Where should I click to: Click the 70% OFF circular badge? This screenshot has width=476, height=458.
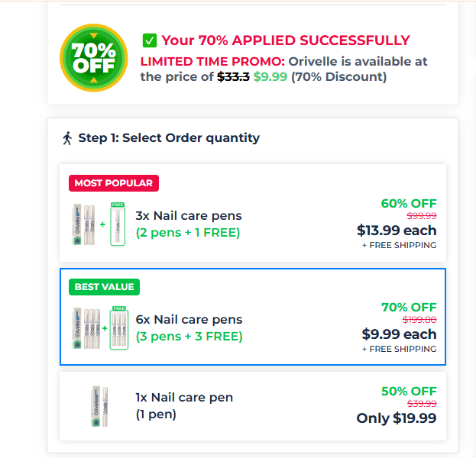(x=93, y=58)
